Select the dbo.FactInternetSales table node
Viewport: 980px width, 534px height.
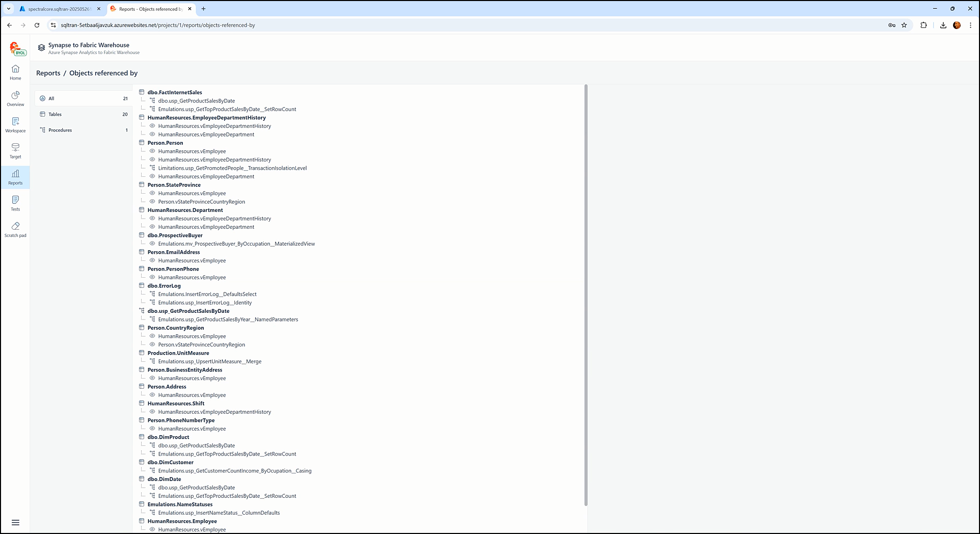coord(175,92)
